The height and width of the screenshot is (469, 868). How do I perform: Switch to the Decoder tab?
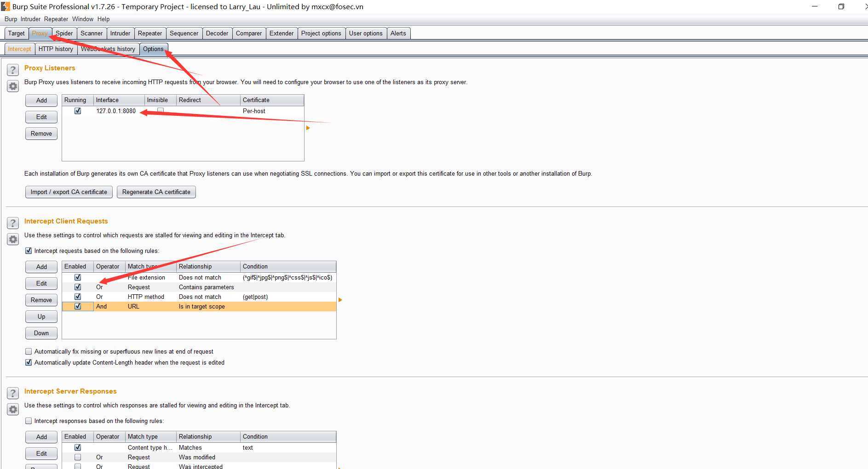pyautogui.click(x=217, y=33)
